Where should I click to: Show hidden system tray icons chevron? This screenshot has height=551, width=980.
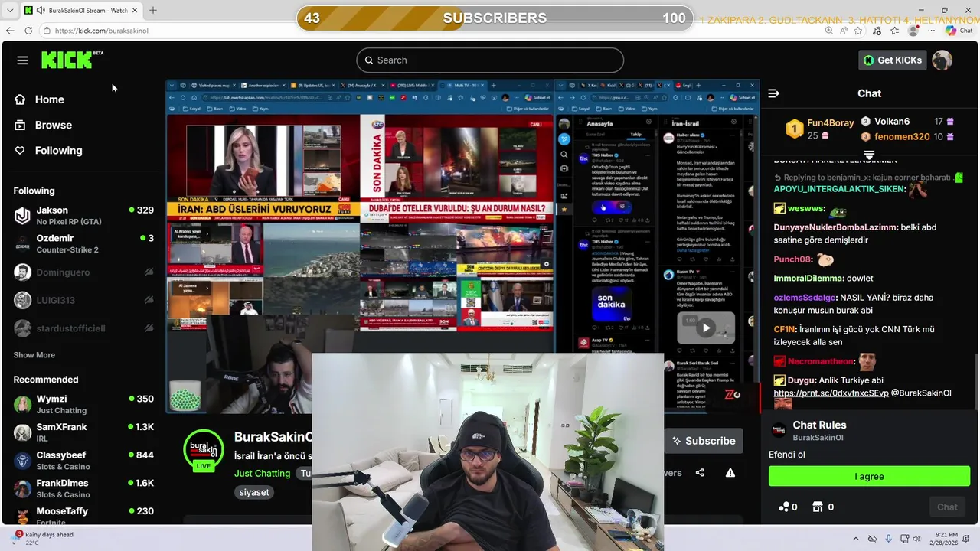click(856, 539)
